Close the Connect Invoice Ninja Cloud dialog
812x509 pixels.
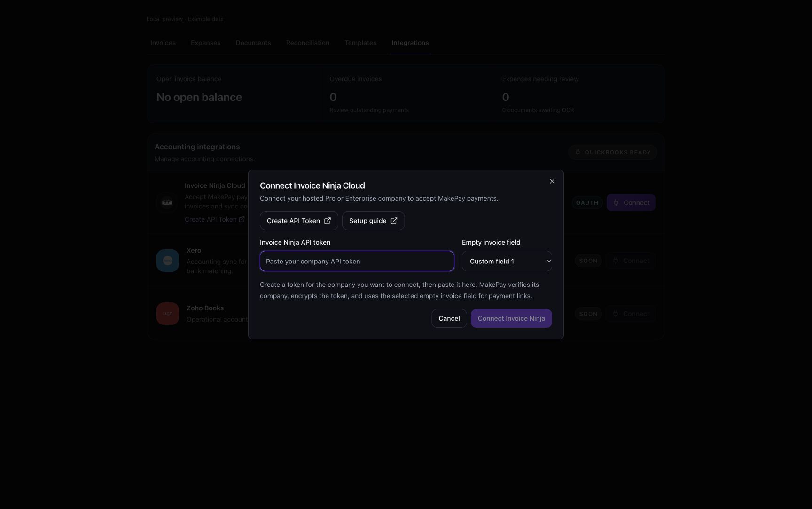552,181
